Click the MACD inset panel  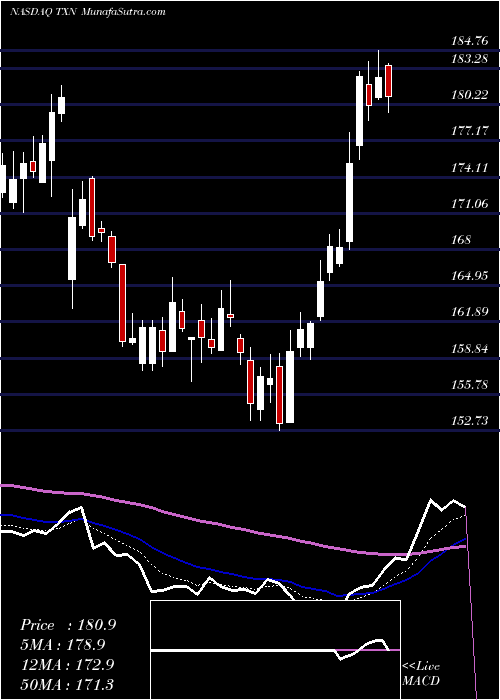(275, 650)
